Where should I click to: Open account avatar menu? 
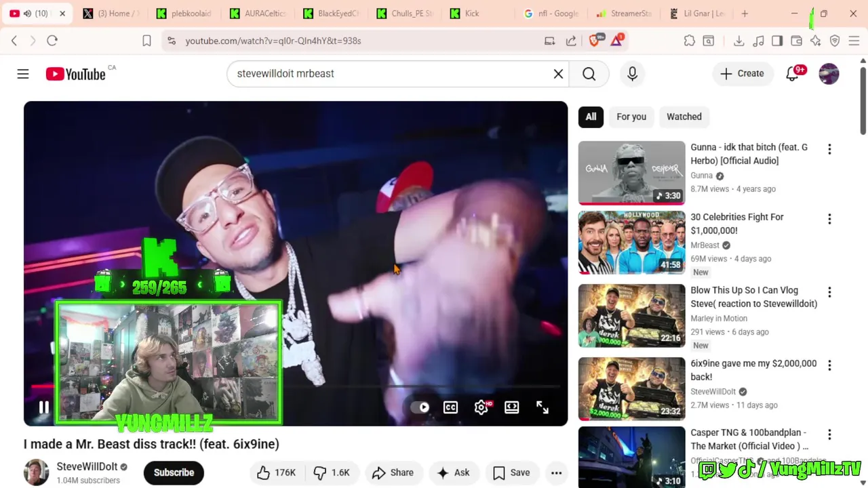[x=829, y=73]
